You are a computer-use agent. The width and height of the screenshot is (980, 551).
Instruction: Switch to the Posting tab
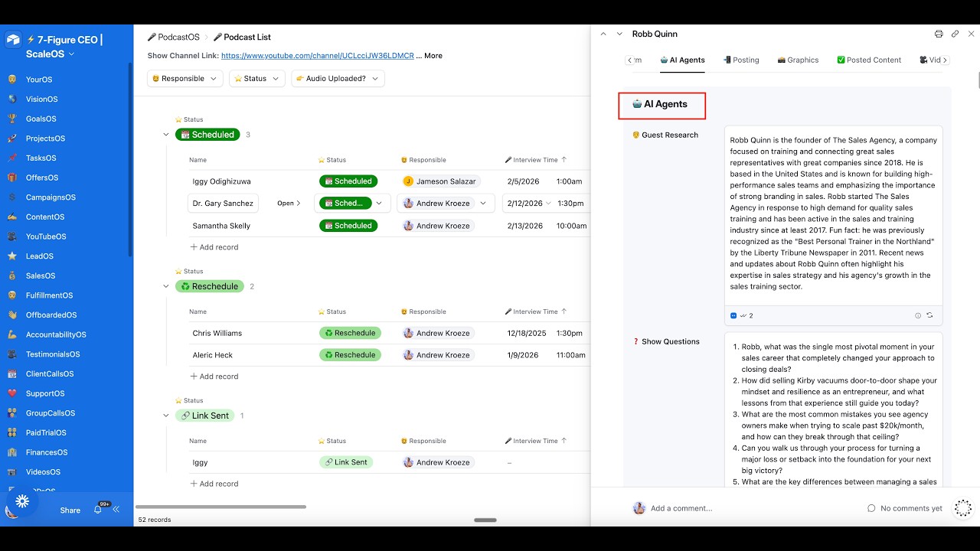coord(741,60)
